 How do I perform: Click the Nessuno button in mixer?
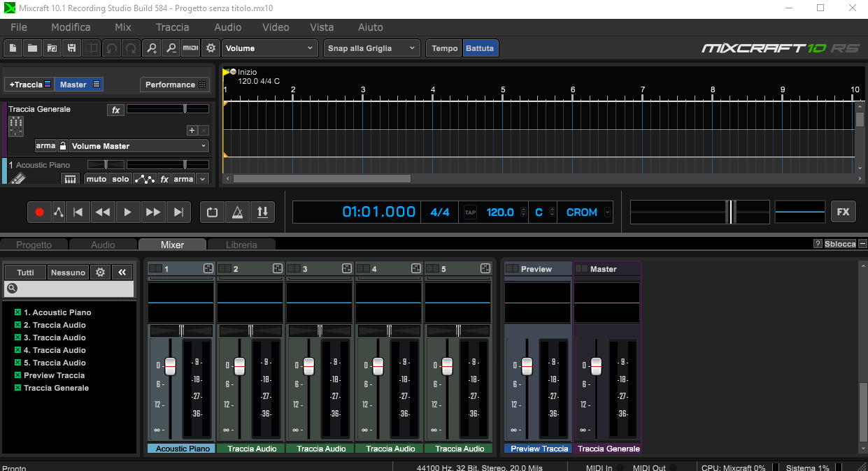pos(68,273)
